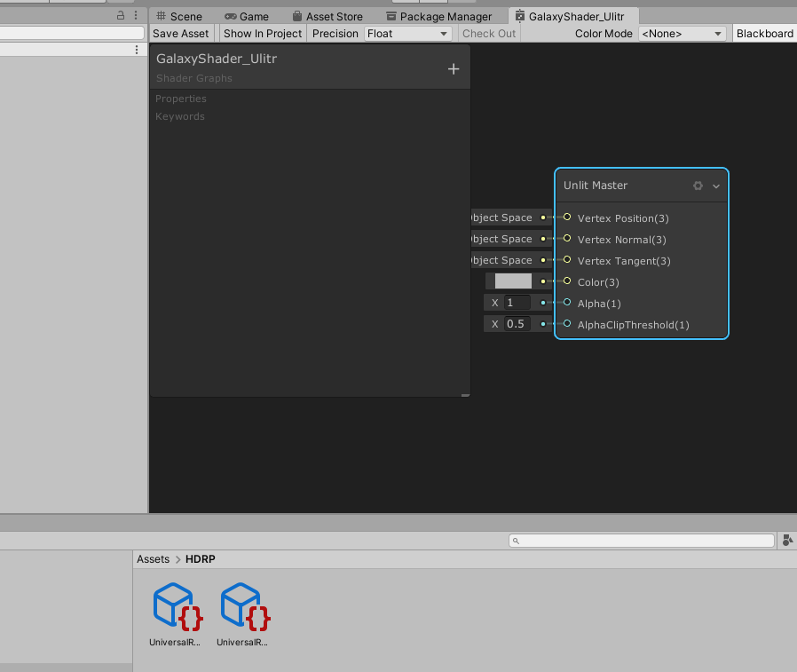
Task: Open the Color Mode dropdown showing None
Action: (x=683, y=33)
